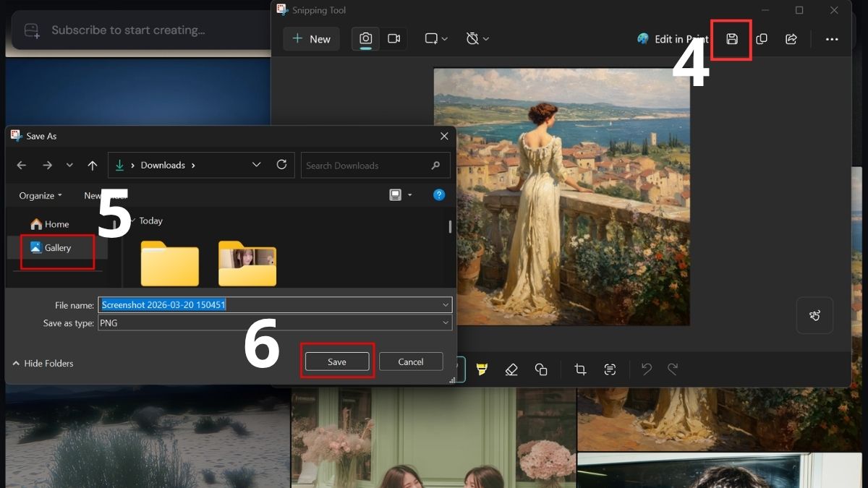Toggle the yellow Highlighter tool

point(482,369)
